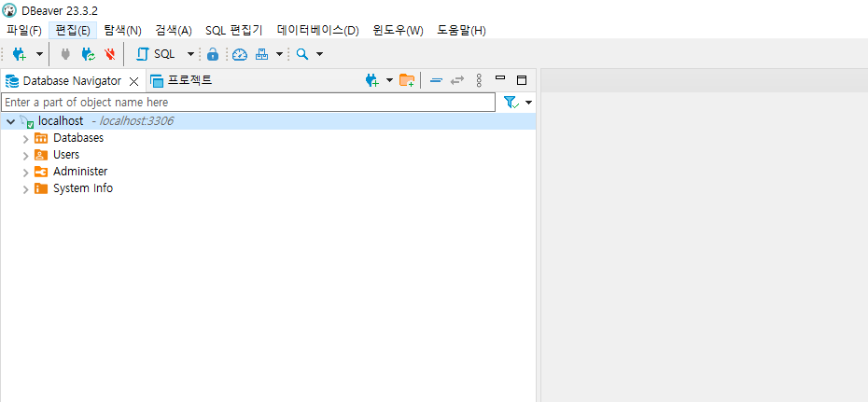Maximize the Database Navigator panel
This screenshot has width=868, height=402.
pos(522,81)
